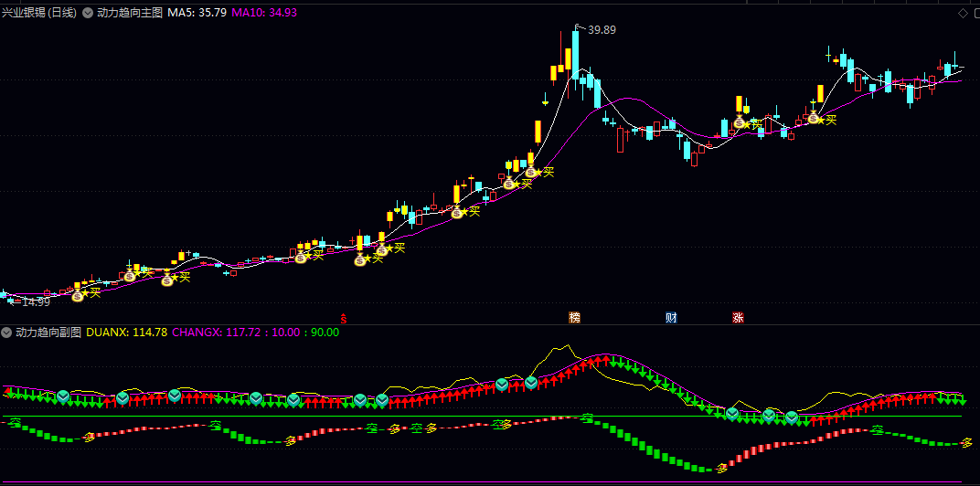980x486 pixels.
Task: Click the yellow DUANX: 114.78 value label
Action: point(126,333)
